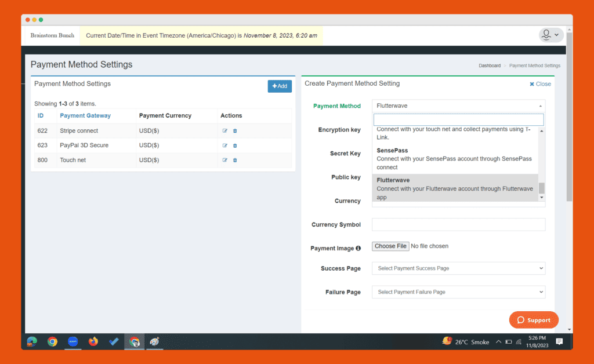Click the Add payment method button
Image resolution: width=594 pixels, height=364 pixels.
click(280, 86)
